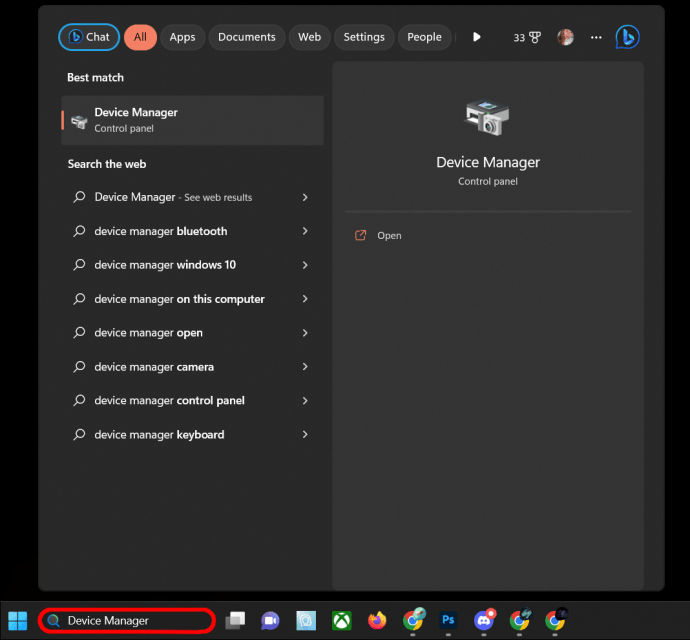Expand chevron for 'control panel' suggestion
This screenshot has width=690, height=640.
[x=305, y=401]
